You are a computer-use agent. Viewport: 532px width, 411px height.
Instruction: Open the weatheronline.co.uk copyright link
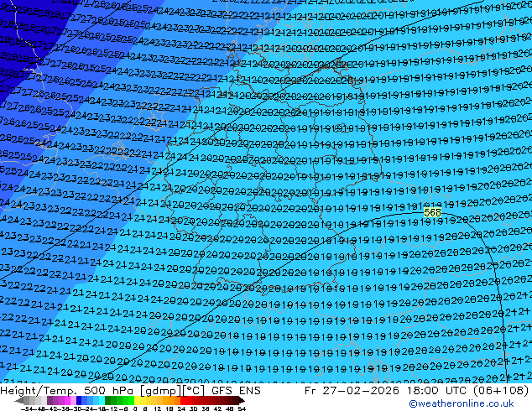461,403
